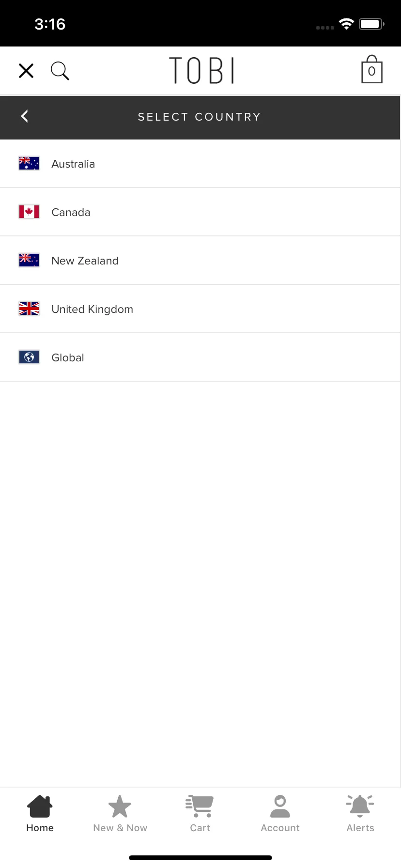Select Canada as the country
401x868 pixels.
200,212
